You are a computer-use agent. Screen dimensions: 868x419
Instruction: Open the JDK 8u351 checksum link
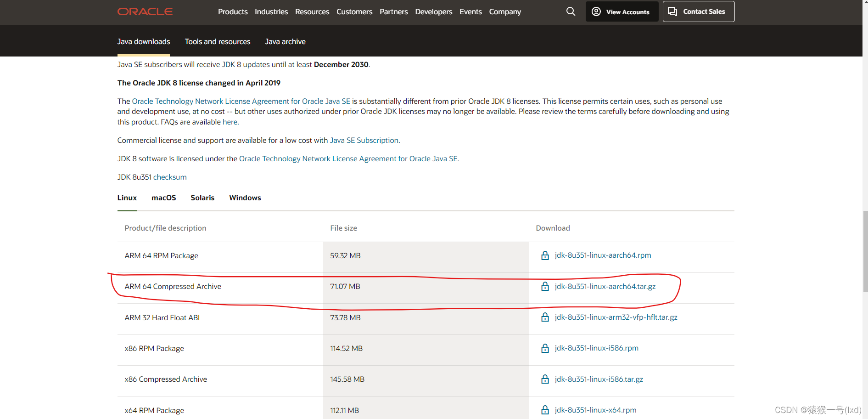170,177
